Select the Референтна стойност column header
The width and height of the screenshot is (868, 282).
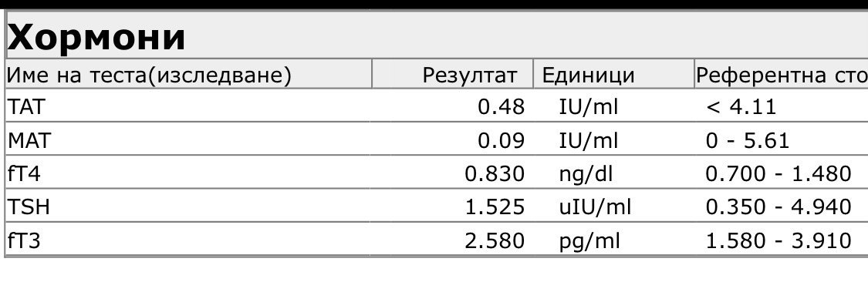(781, 74)
